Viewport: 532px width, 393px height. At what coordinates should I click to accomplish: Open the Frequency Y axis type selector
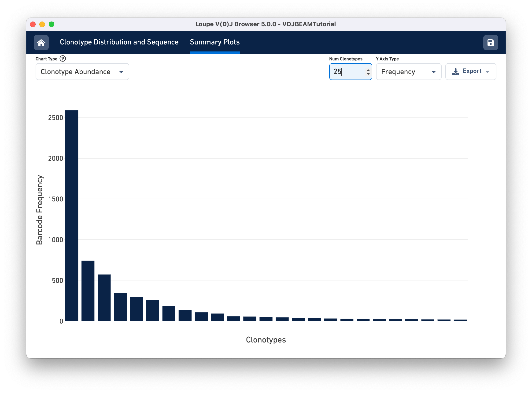409,72
